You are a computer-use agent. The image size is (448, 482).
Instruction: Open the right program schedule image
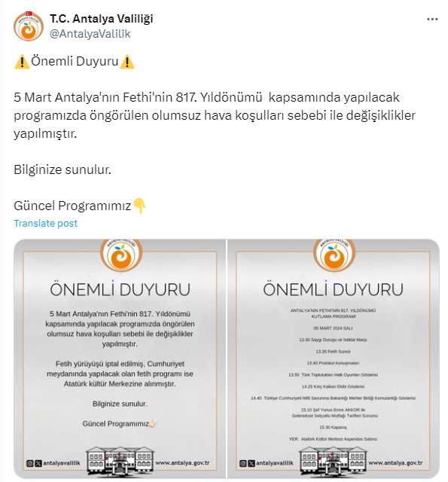tap(334, 358)
